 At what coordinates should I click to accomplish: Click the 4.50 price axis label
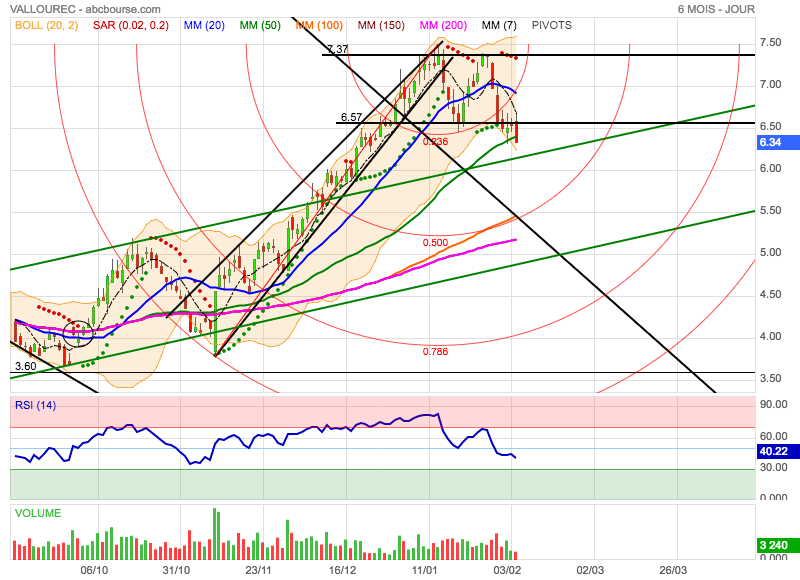pyautogui.click(x=770, y=294)
